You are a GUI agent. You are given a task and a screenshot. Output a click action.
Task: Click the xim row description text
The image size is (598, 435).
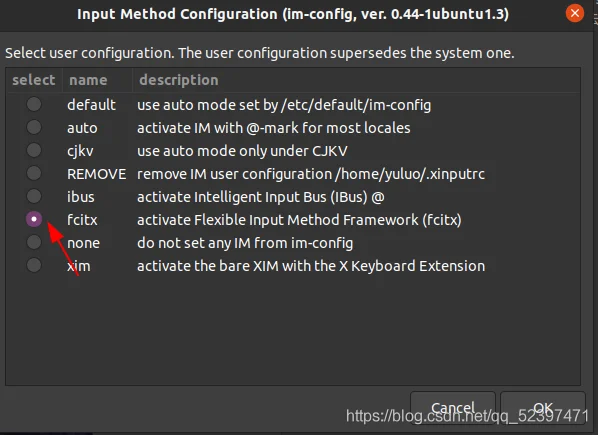pos(311,266)
